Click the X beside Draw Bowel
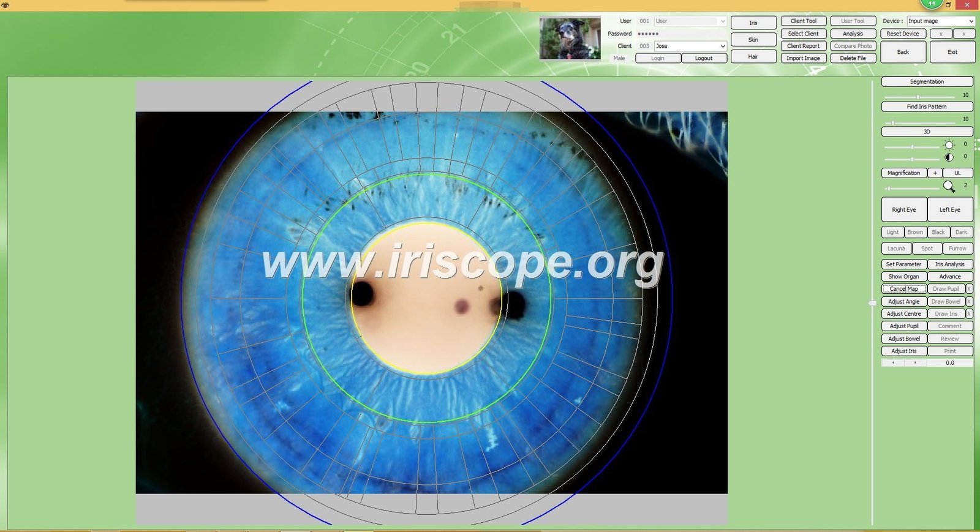This screenshot has width=980, height=532. coord(969,301)
